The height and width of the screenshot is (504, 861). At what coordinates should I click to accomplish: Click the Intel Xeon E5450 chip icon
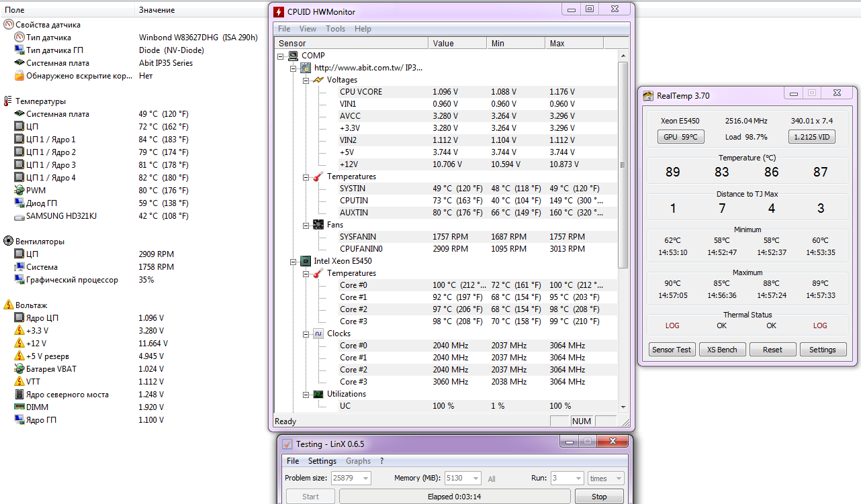(305, 261)
